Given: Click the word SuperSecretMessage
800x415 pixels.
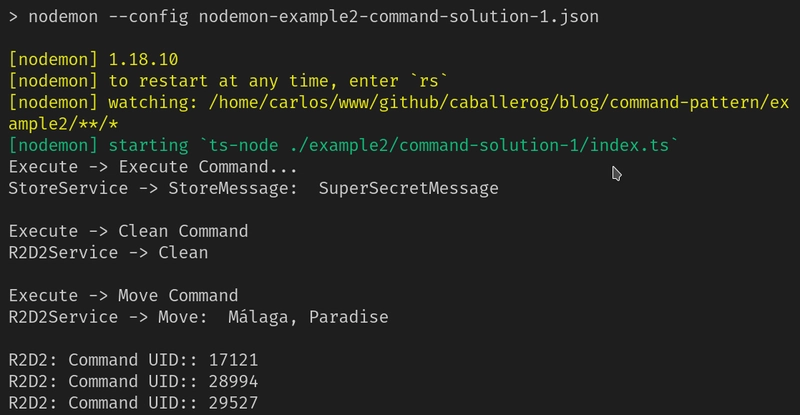Looking at the screenshot, I should coord(409,188).
